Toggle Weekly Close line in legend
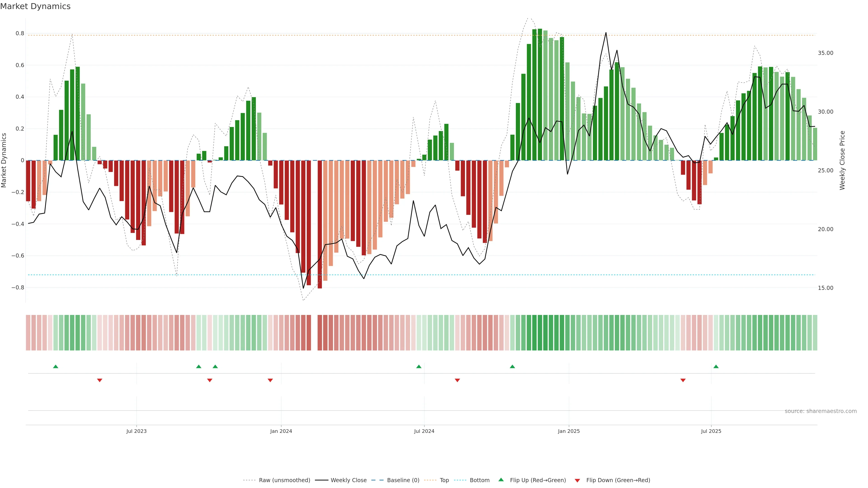 tap(348, 480)
